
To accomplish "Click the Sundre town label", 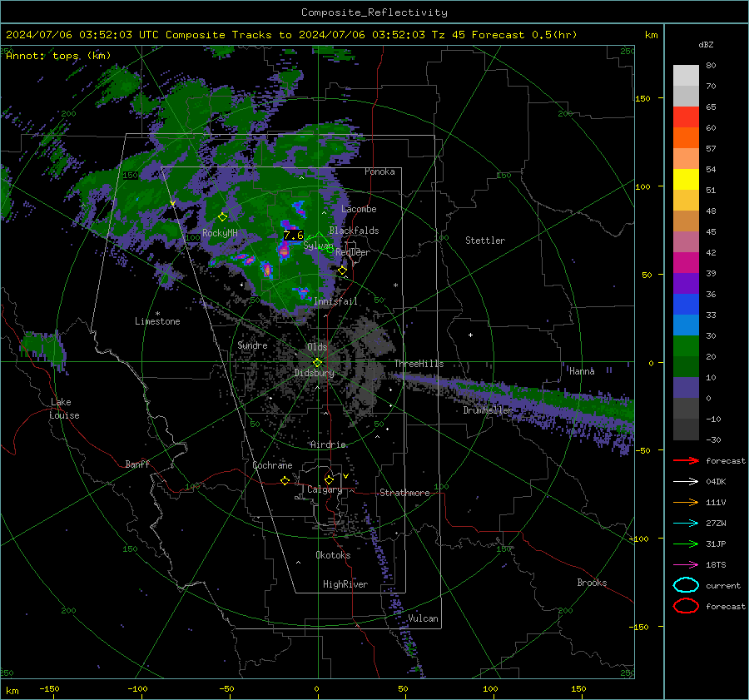I will click(252, 345).
